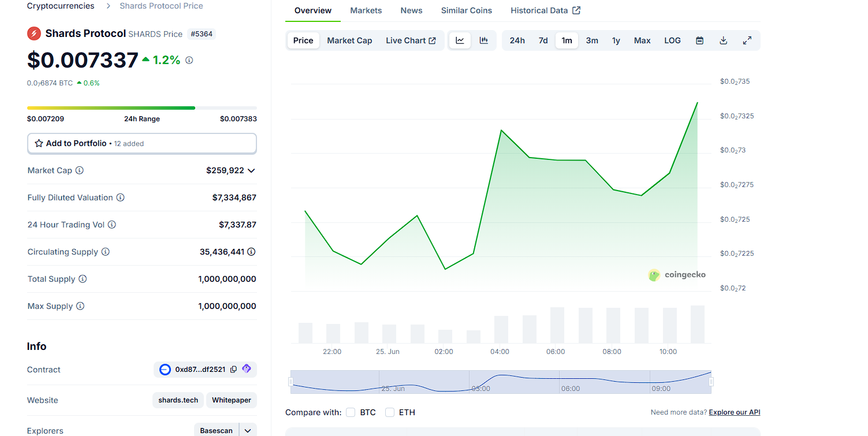Open the calendar date range picker
This screenshot has width=868, height=436.
coord(699,40)
